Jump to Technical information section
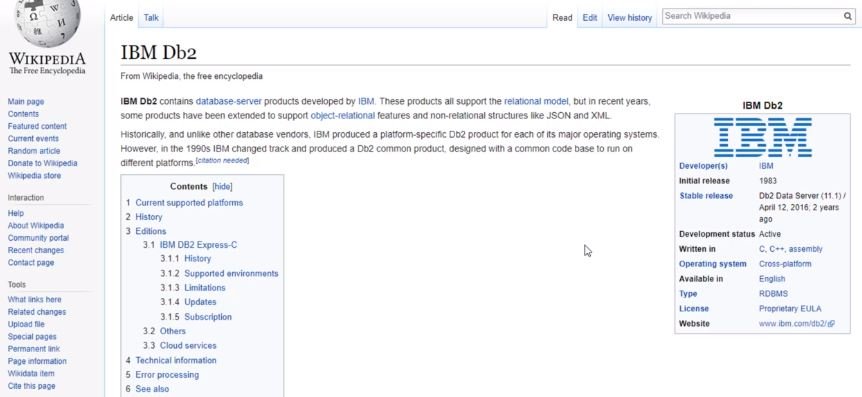This screenshot has width=862, height=397. coord(176,361)
